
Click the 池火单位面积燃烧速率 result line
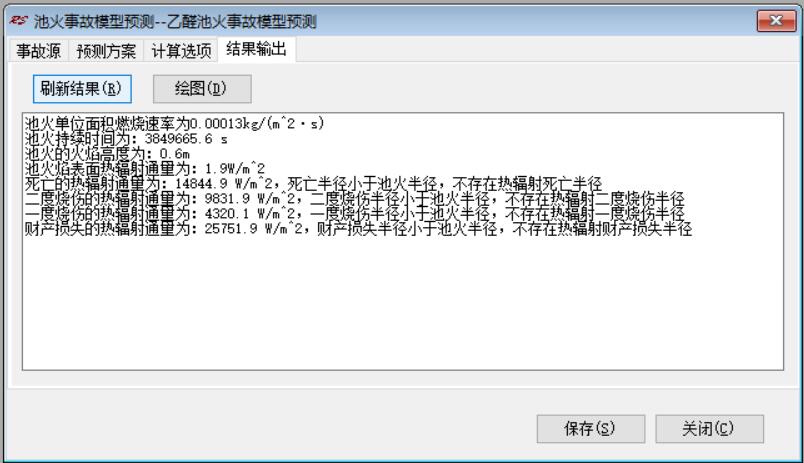[174, 124]
